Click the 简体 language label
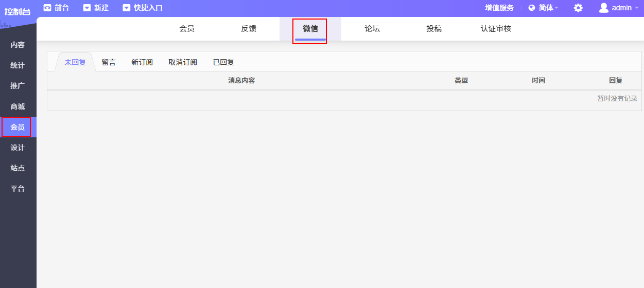Screen dimensions: 644x288 (x=546, y=8)
